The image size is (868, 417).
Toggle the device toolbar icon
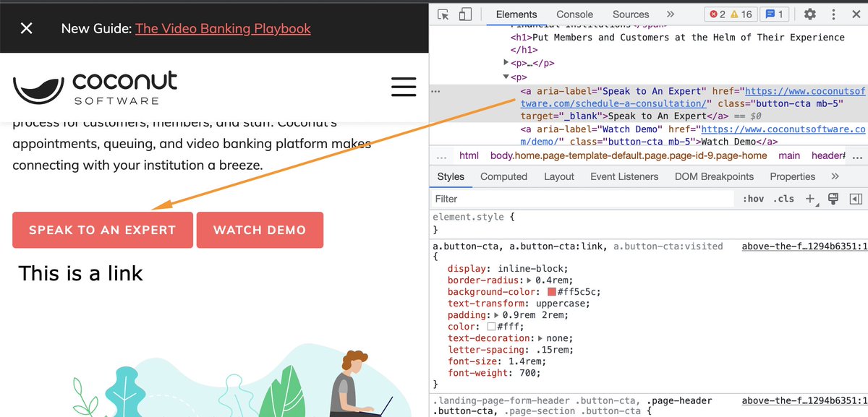click(x=465, y=14)
